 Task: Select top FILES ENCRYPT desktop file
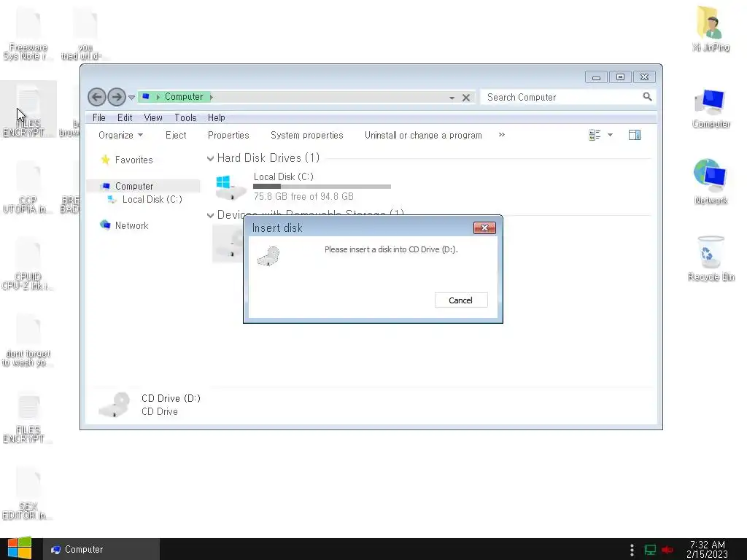[x=28, y=111]
